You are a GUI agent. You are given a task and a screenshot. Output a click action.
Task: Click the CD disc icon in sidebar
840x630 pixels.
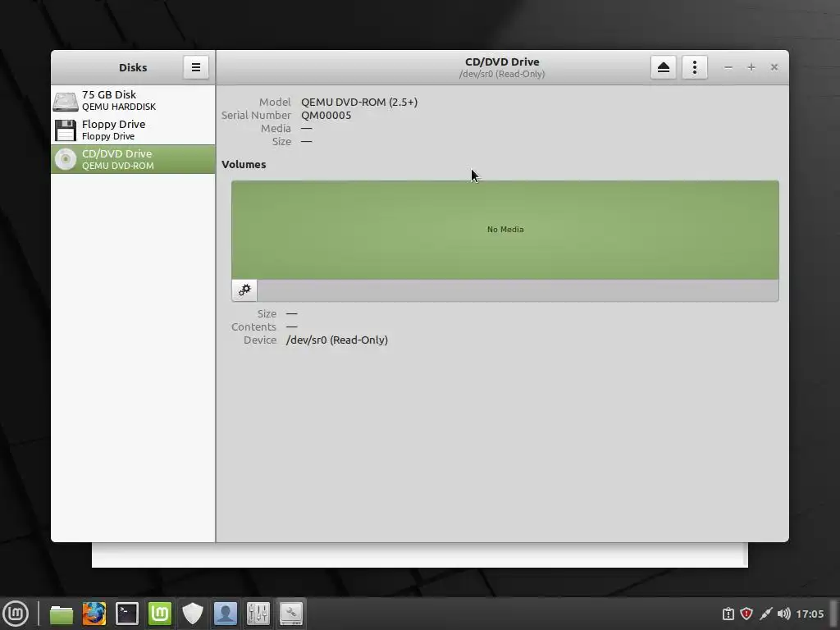[66, 159]
